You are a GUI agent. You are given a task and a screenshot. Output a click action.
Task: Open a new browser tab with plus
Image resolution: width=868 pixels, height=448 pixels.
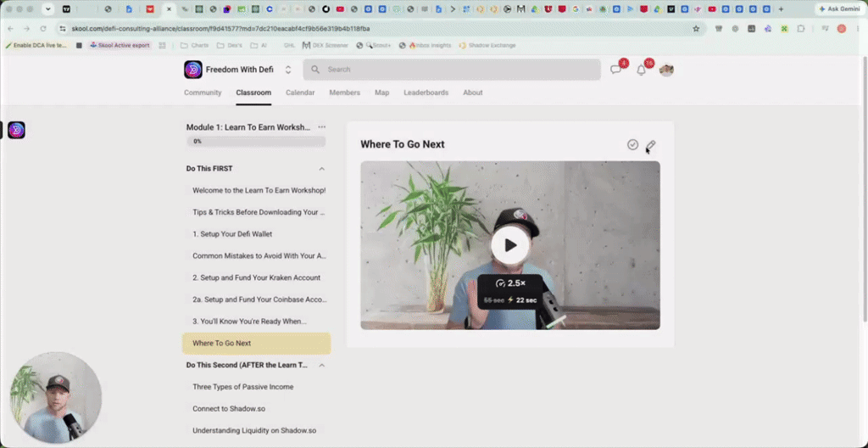[781, 8]
